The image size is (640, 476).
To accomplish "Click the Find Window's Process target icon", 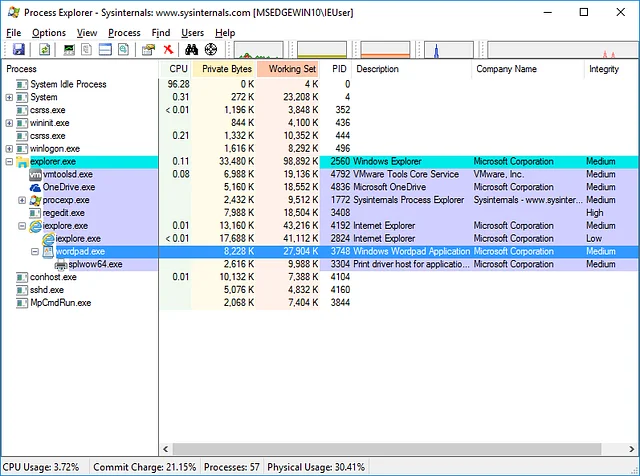I will pyautogui.click(x=211, y=50).
